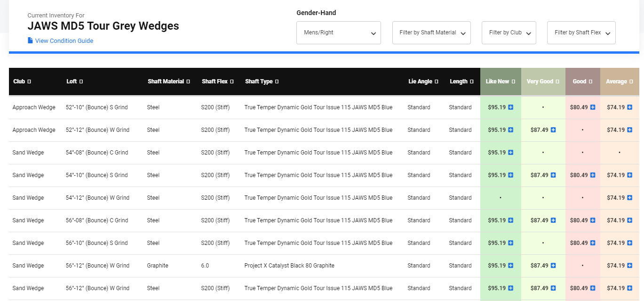The width and height of the screenshot is (644, 301).
Task: Add Like New 52°-12° W Grind plus icon
Action: [x=511, y=130]
